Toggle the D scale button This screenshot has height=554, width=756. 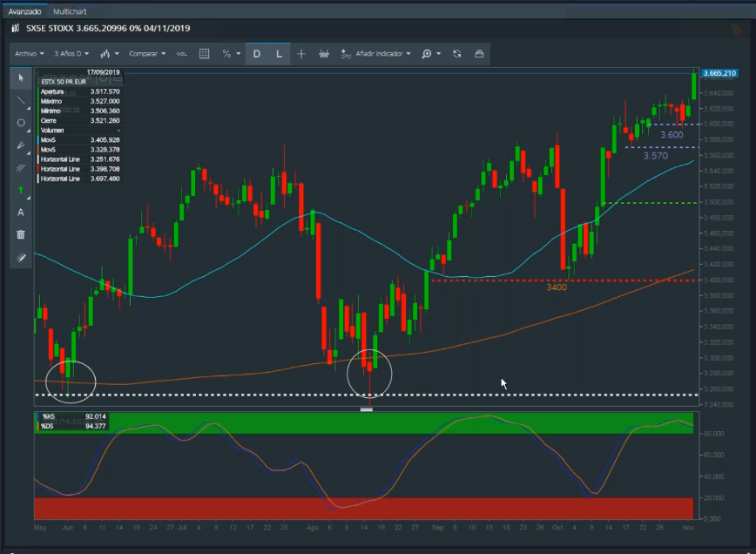[x=257, y=54]
